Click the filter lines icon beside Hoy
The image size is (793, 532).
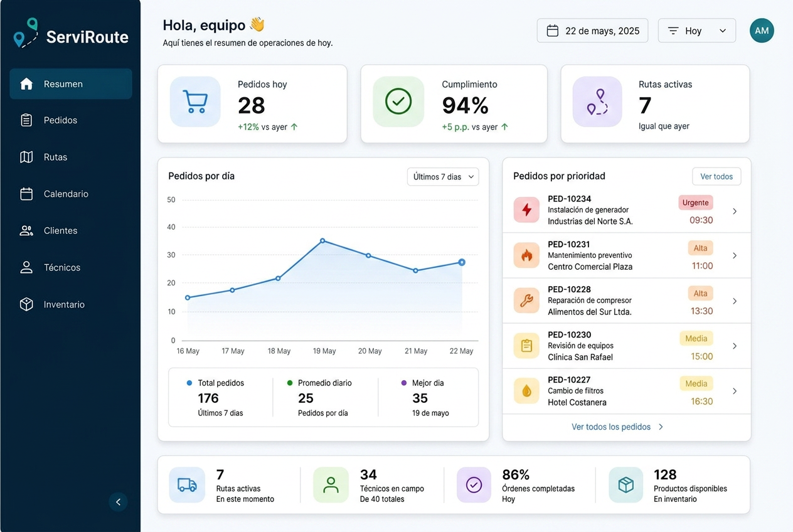click(x=673, y=31)
